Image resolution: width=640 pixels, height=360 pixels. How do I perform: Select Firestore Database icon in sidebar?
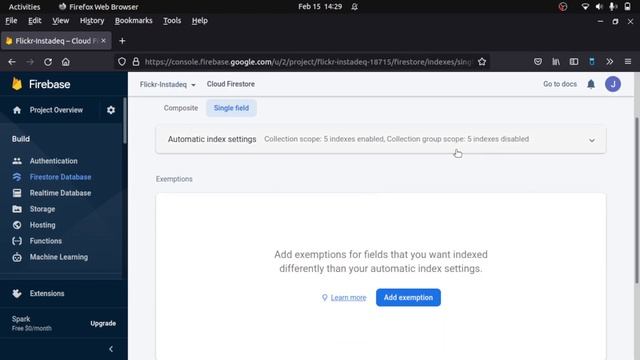(x=17, y=177)
